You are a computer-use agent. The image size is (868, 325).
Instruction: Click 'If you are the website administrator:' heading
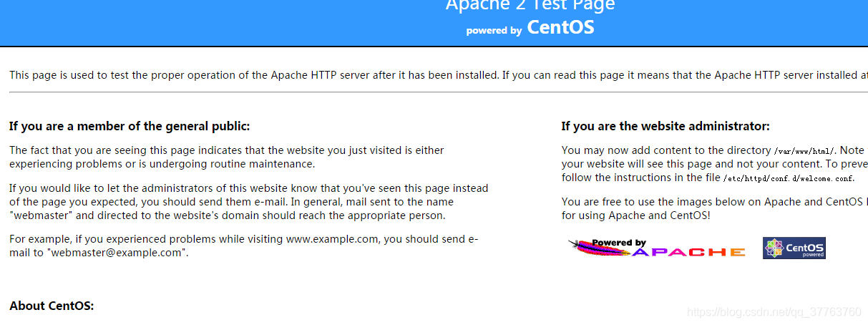(x=665, y=127)
